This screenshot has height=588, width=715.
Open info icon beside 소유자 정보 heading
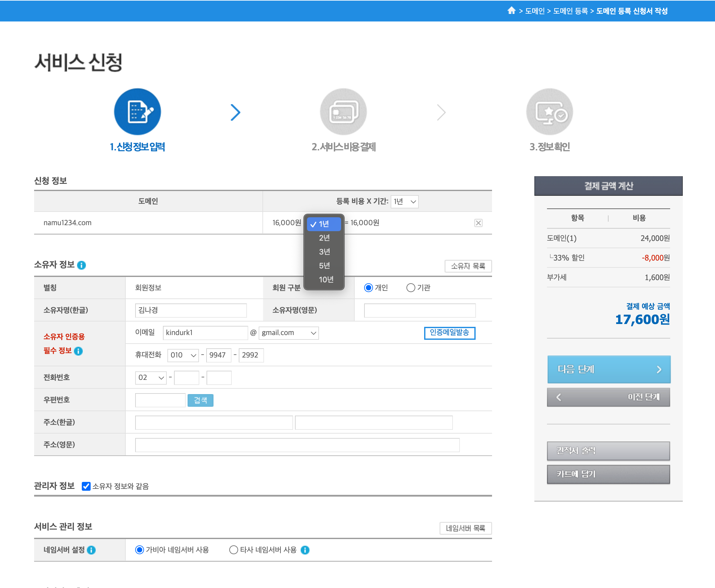point(81,265)
